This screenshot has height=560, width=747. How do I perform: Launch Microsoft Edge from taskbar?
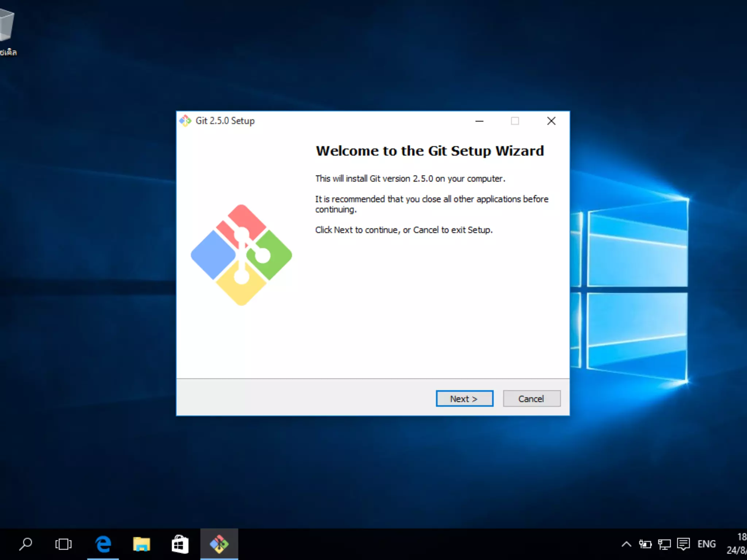103,544
